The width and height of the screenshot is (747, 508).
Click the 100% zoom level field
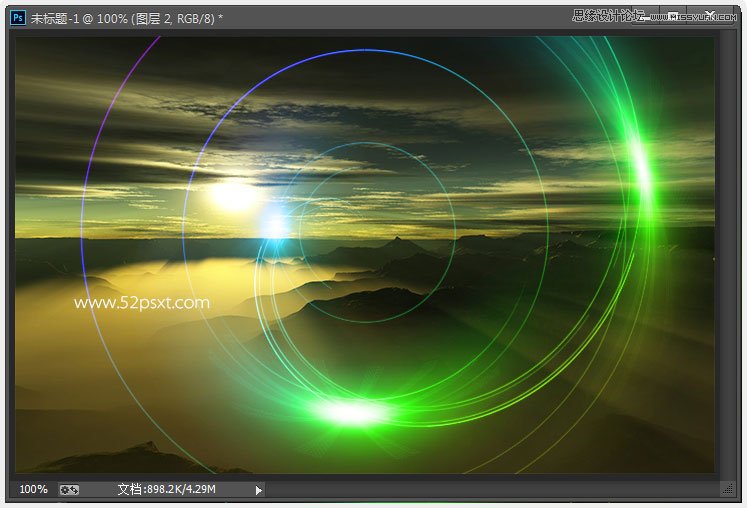(x=33, y=489)
